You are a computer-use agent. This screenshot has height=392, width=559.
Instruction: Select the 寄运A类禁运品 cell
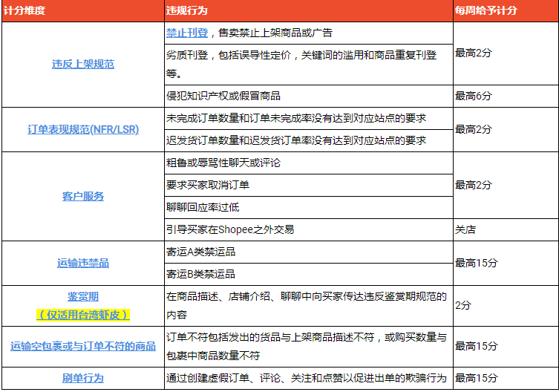tap(200, 252)
